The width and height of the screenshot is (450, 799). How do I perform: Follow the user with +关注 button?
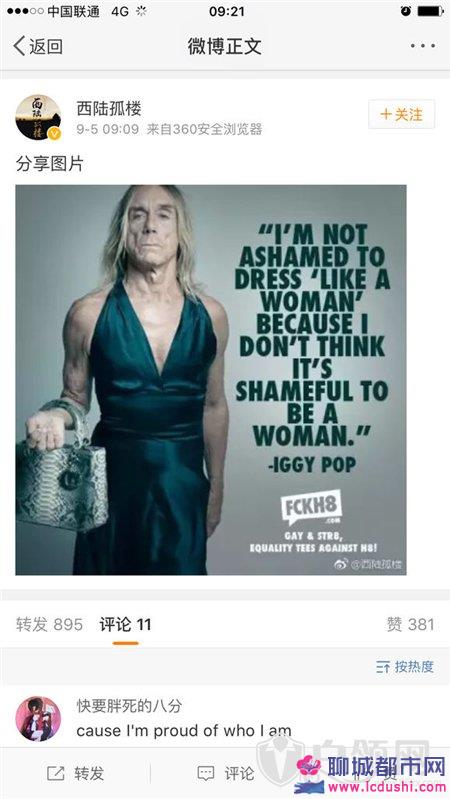click(402, 114)
